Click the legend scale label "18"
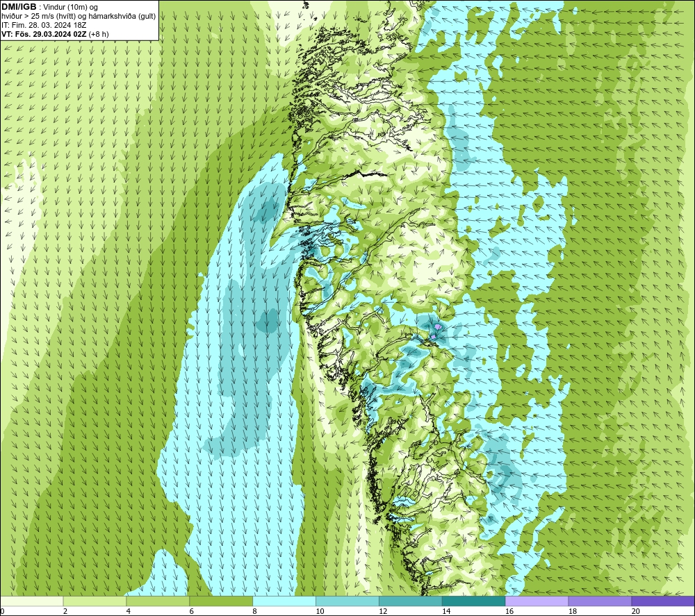Image resolution: width=695 pixels, height=616 pixels. click(x=572, y=611)
